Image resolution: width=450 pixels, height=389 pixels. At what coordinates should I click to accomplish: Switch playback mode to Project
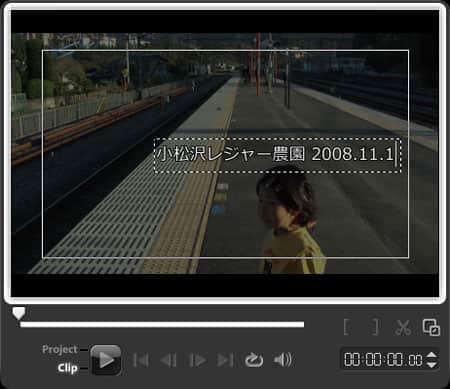click(x=60, y=350)
